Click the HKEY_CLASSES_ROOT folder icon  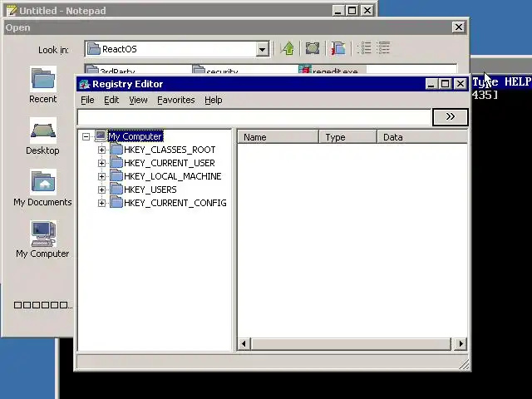pyautogui.click(x=116, y=150)
